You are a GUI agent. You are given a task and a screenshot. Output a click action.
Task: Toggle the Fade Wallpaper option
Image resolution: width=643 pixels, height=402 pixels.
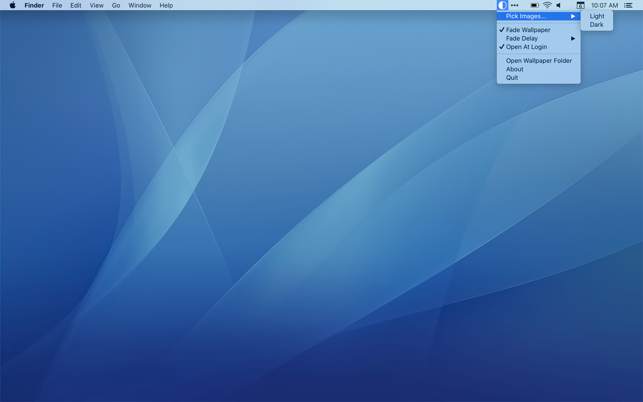coord(538,30)
